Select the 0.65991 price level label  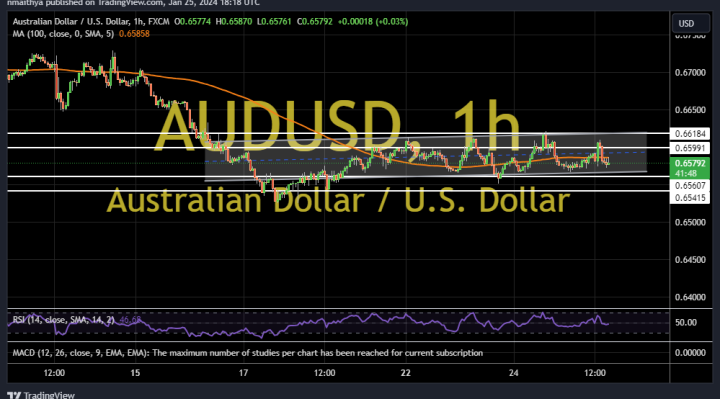pos(690,148)
